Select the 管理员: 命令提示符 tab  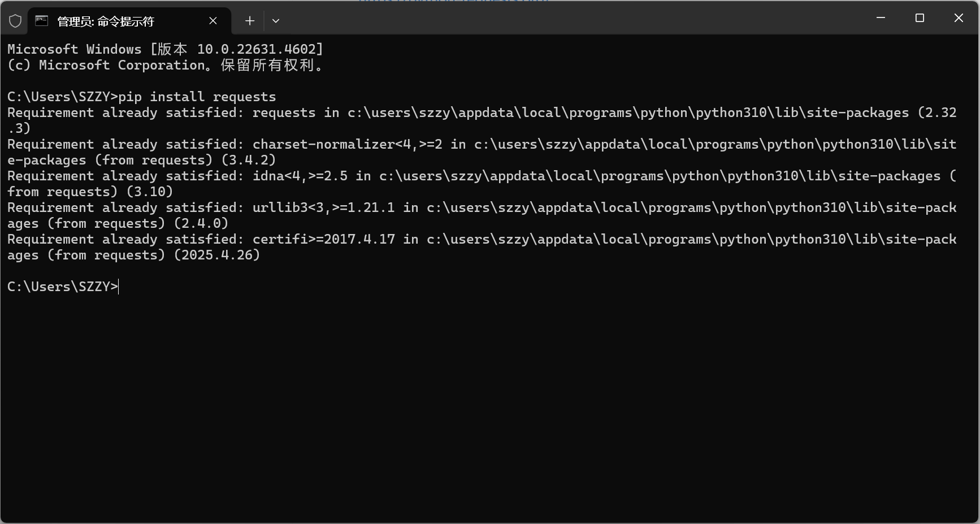tap(106, 21)
